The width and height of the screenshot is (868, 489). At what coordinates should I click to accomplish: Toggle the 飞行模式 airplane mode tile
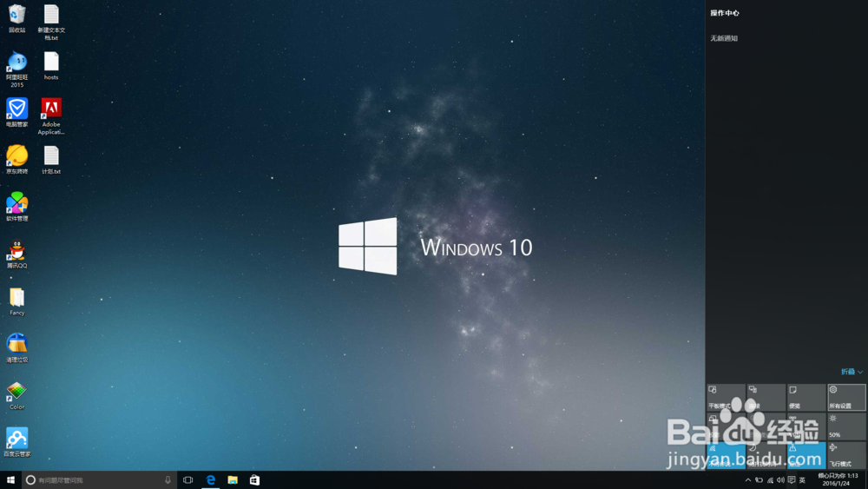click(x=846, y=455)
